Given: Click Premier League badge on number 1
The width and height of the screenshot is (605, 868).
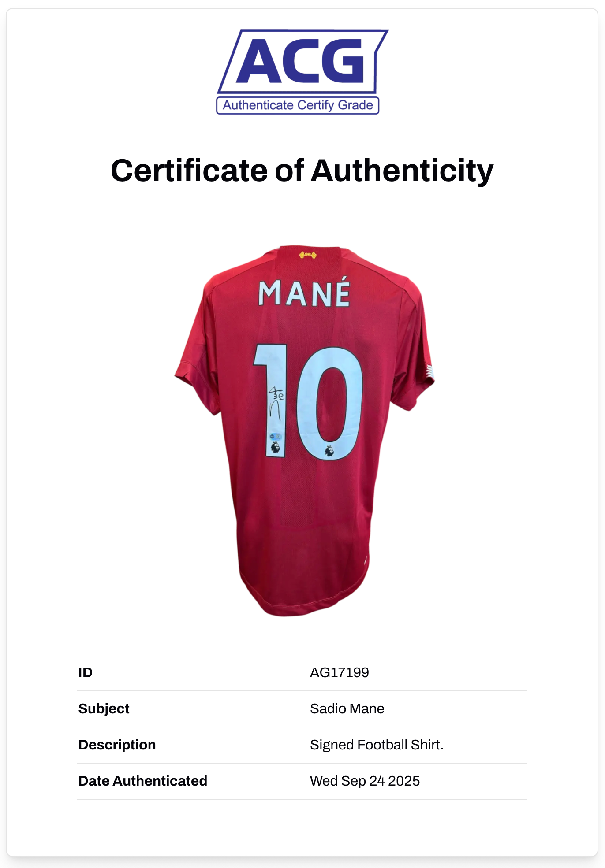Looking at the screenshot, I should click(x=276, y=448).
